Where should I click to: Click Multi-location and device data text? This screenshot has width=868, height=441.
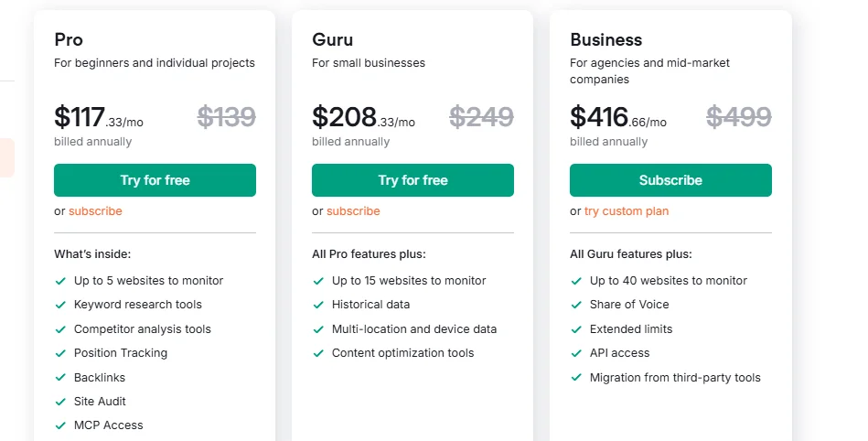414,328
